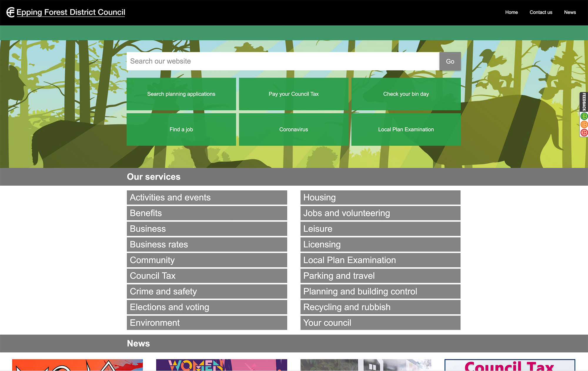Click the green happy feedback face
Image resolution: width=588 pixels, height=371 pixels.
pyautogui.click(x=584, y=116)
